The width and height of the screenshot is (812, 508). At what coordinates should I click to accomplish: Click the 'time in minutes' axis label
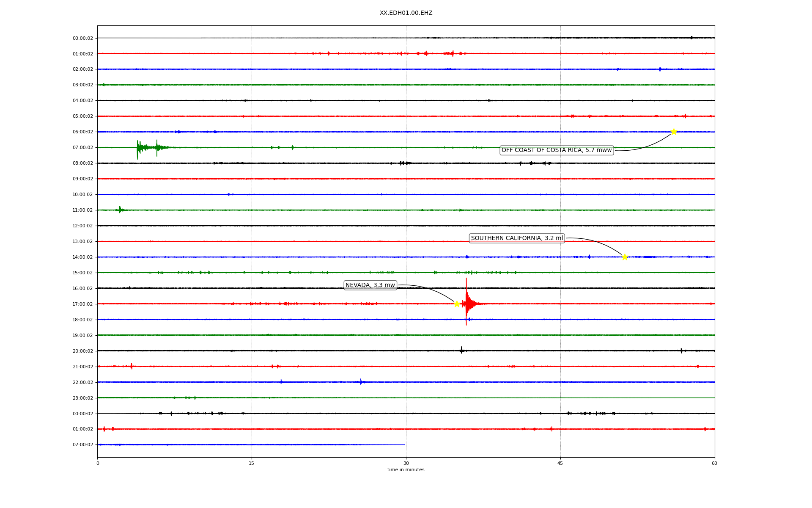[406, 470]
